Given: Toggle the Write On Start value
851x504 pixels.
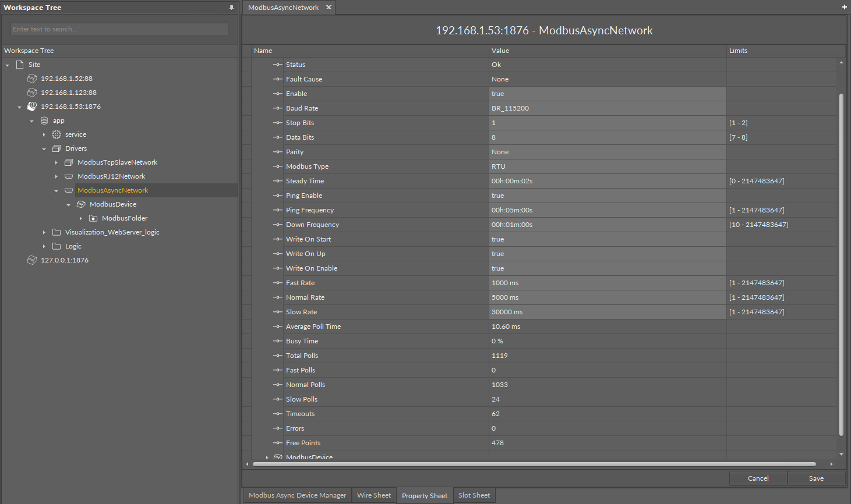Looking at the screenshot, I should point(607,239).
